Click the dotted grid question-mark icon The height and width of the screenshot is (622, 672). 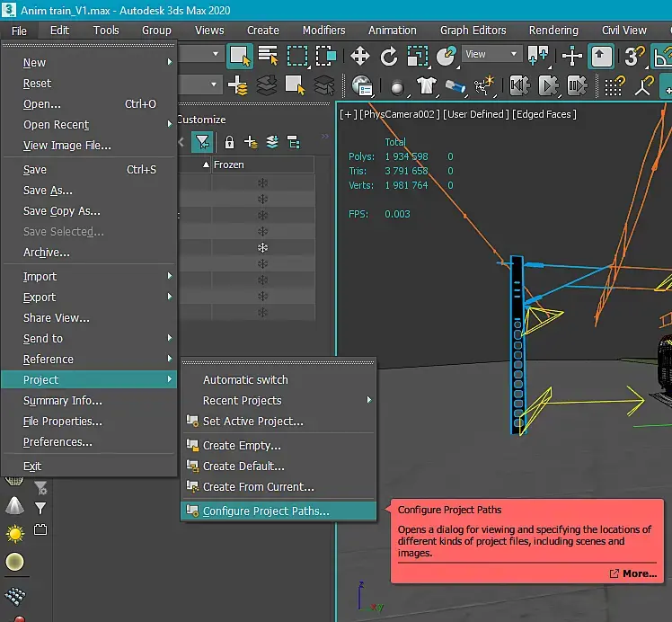615,85
